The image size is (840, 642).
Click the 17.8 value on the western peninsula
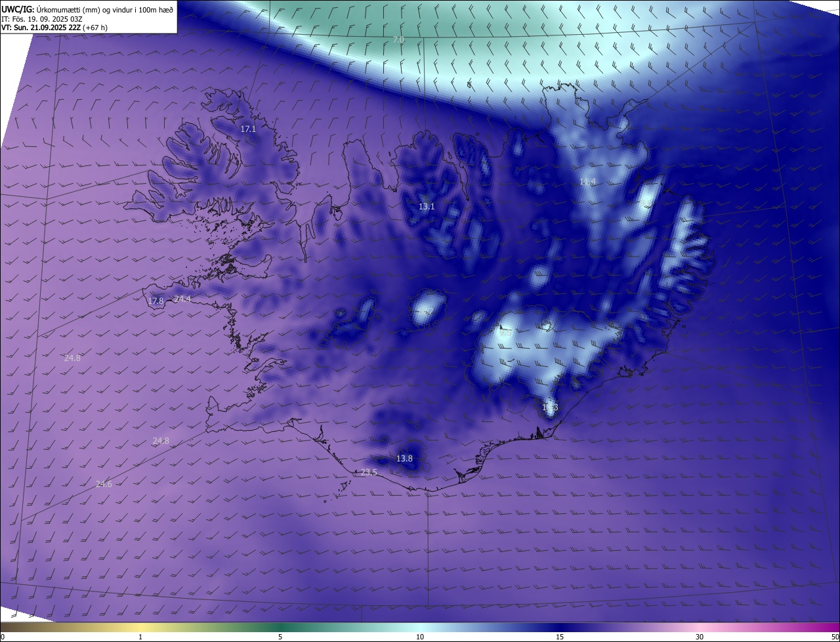[156, 301]
